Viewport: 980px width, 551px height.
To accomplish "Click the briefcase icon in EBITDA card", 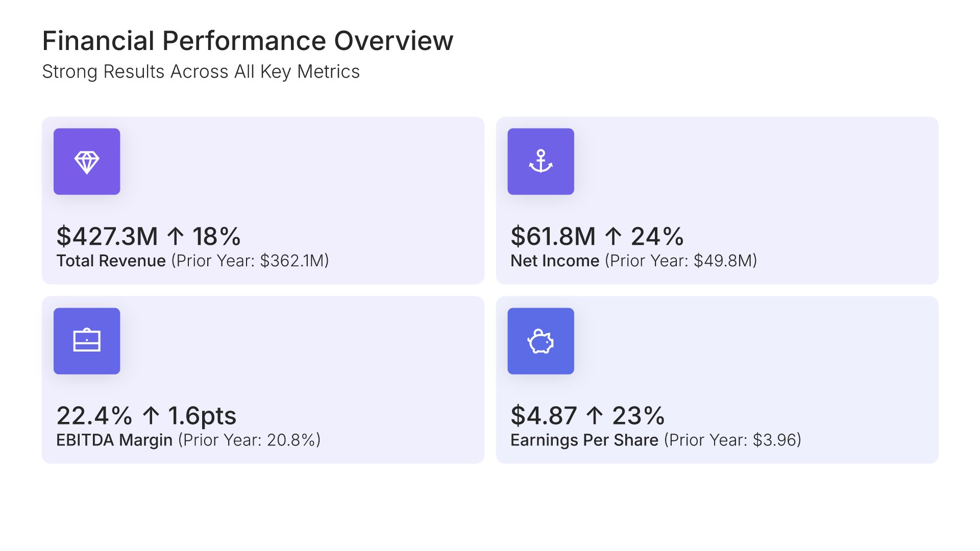I will (x=87, y=341).
